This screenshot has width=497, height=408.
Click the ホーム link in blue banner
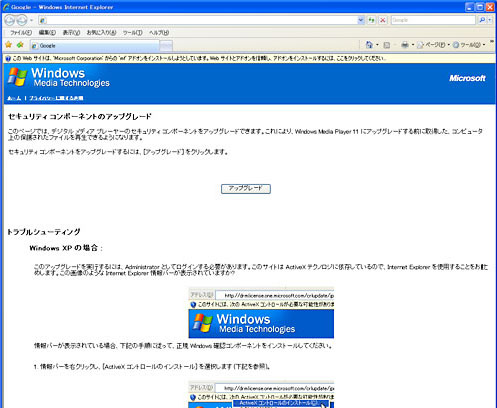14,98
